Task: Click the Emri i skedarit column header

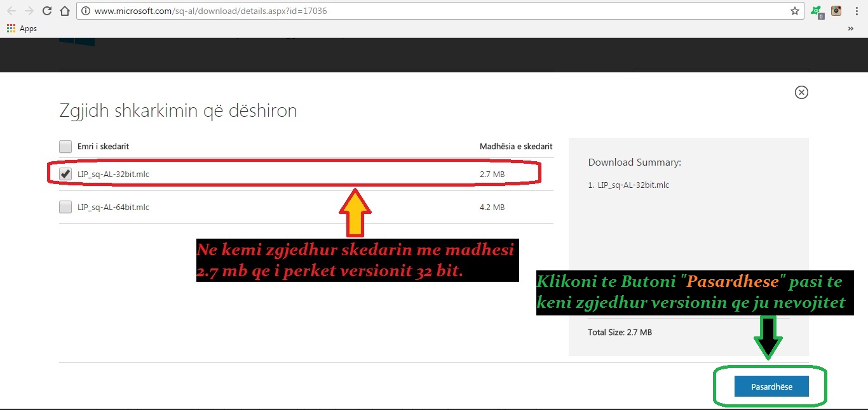Action: pyautogui.click(x=103, y=147)
